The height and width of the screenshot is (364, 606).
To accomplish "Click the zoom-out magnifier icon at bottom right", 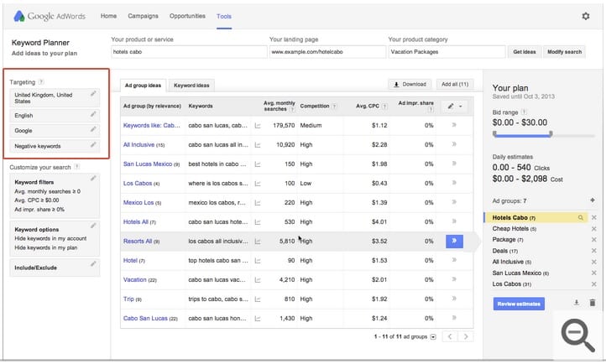I will [577, 335].
